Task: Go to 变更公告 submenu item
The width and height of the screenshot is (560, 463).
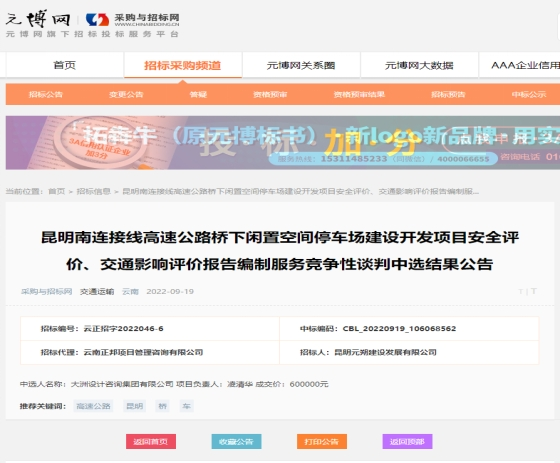Action: click(126, 94)
